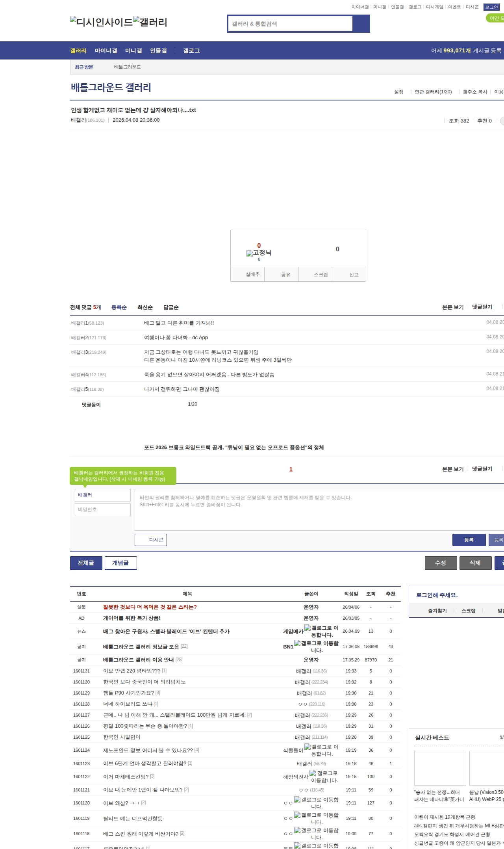Image resolution: width=504 pixels, height=849 pixels.
Task: Click 본문 보기 above the comment list
Action: 453,307
